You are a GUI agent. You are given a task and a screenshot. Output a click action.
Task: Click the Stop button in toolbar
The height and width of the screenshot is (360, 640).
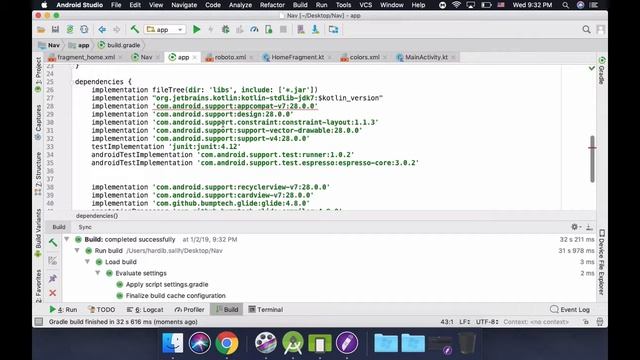283,29
